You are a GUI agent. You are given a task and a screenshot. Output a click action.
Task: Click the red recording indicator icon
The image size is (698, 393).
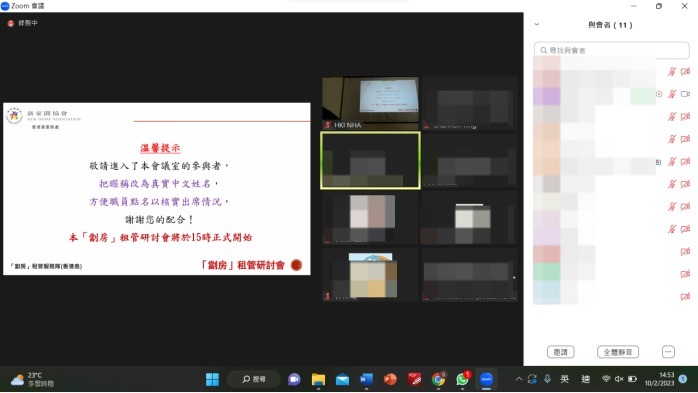(x=11, y=23)
